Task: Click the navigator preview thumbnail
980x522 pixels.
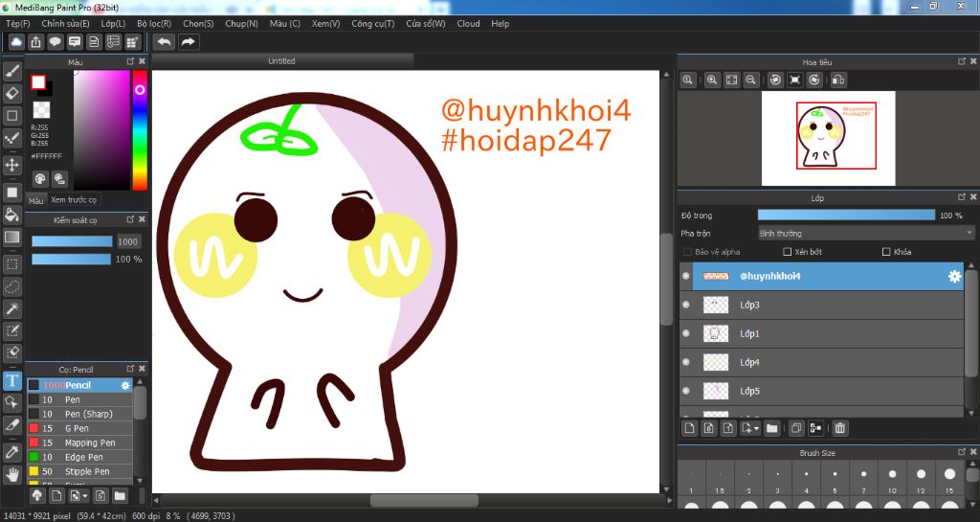Action: pyautogui.click(x=828, y=138)
